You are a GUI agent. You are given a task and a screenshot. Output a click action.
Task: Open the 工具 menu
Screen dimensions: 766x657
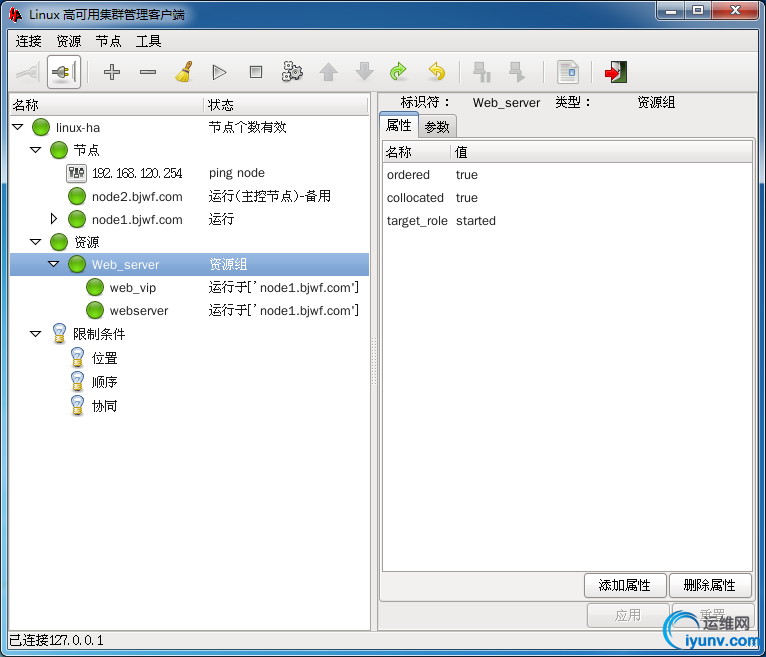pos(149,42)
